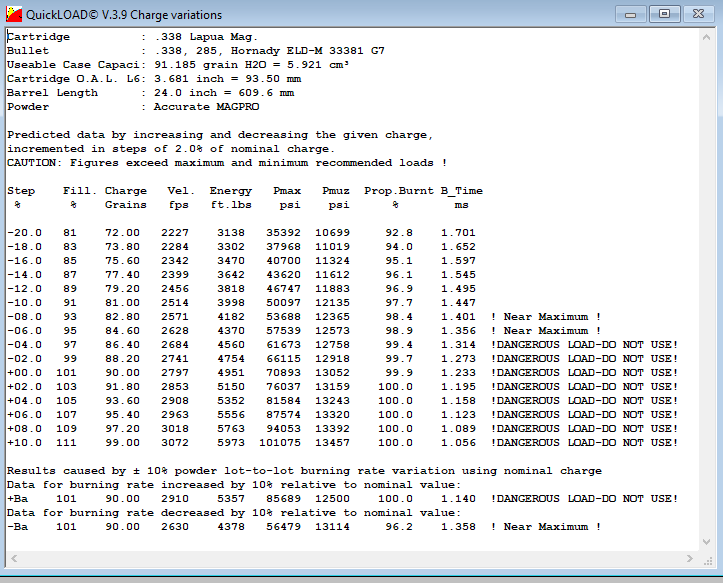This screenshot has height=583, width=723.
Task: Click the 'B_Time' column header
Action: coord(462,190)
